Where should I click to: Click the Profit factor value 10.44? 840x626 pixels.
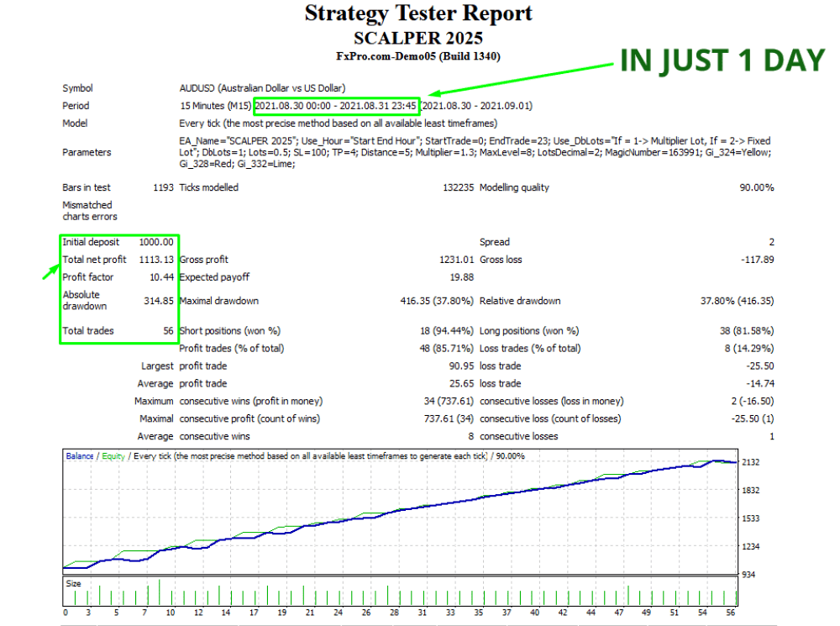[160, 277]
